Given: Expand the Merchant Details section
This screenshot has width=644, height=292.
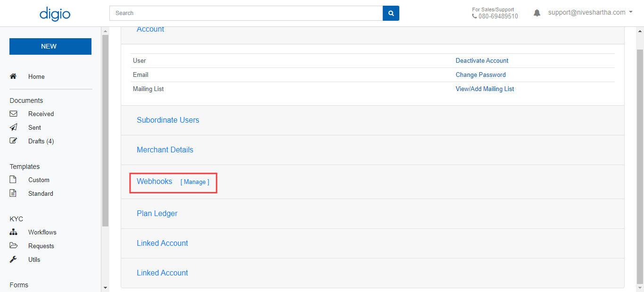Looking at the screenshot, I should coord(165,150).
